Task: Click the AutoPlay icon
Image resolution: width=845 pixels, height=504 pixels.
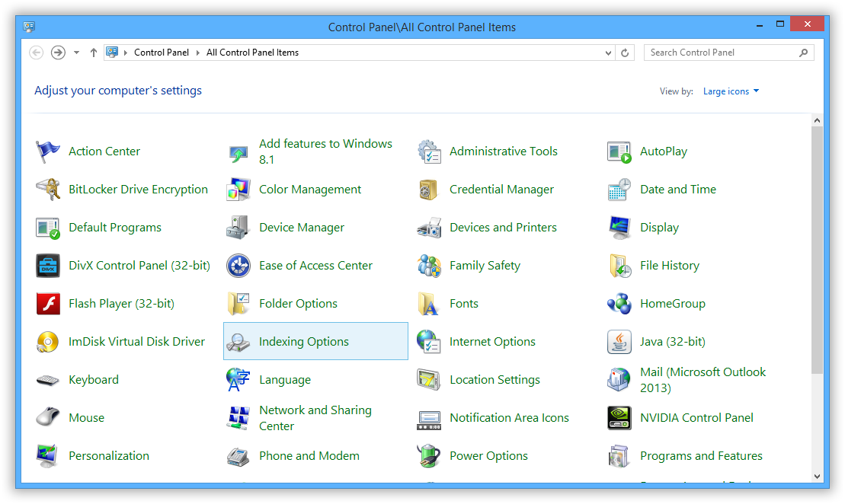Action: 619,152
